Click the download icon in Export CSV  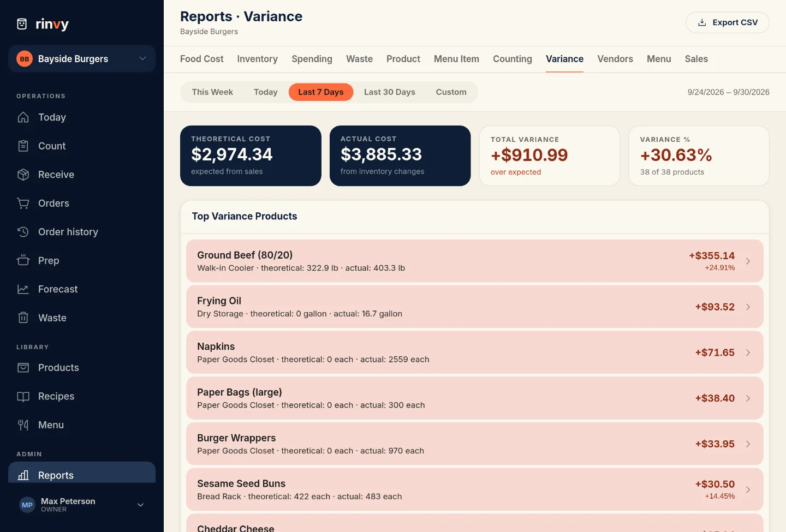(702, 22)
